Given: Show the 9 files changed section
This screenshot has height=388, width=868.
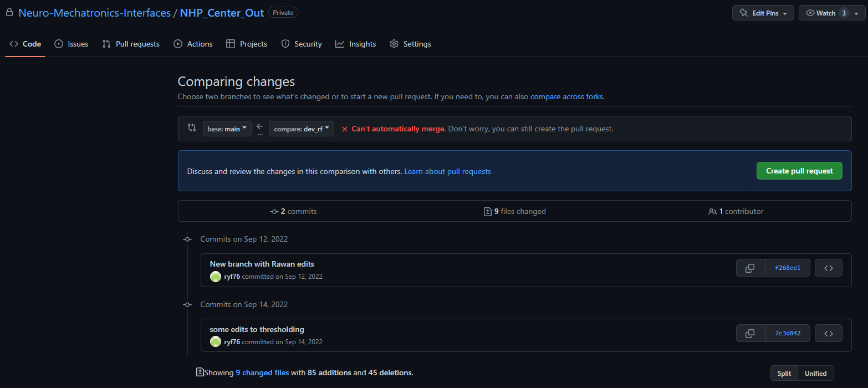Looking at the screenshot, I should pos(514,212).
